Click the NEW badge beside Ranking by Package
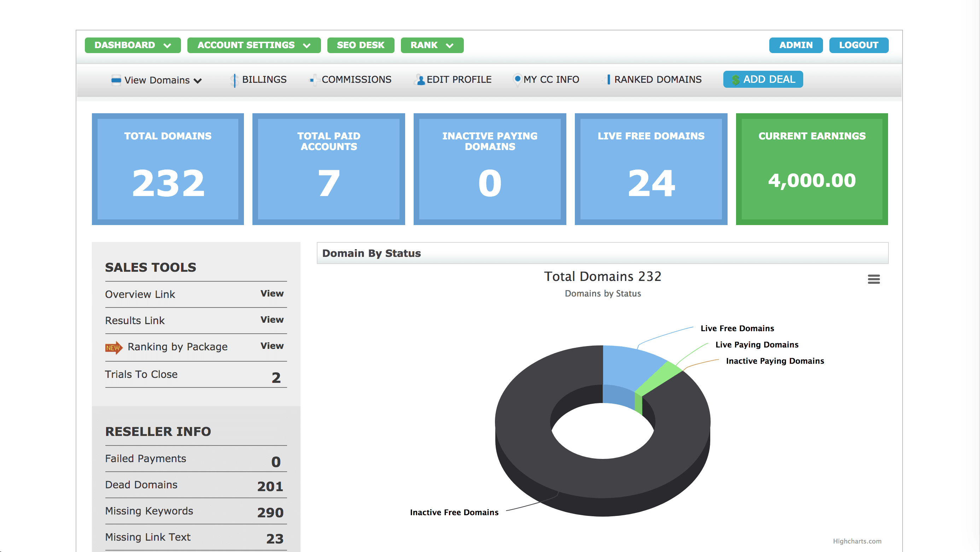980x552 pixels. click(113, 347)
